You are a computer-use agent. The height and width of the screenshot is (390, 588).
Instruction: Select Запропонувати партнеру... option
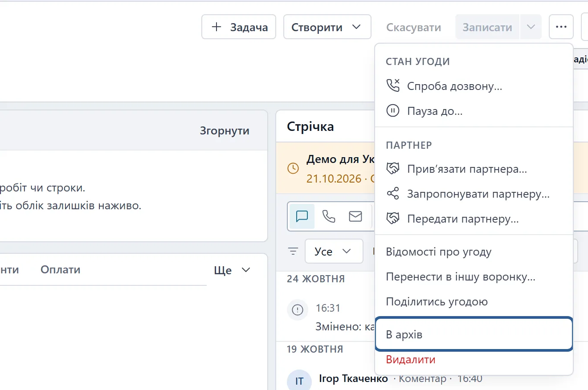474,194
